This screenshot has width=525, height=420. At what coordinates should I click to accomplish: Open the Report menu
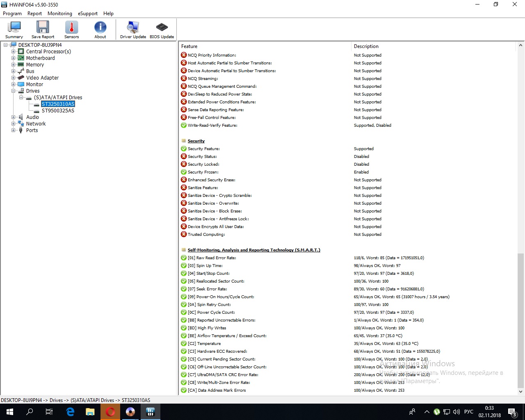[x=34, y=14]
